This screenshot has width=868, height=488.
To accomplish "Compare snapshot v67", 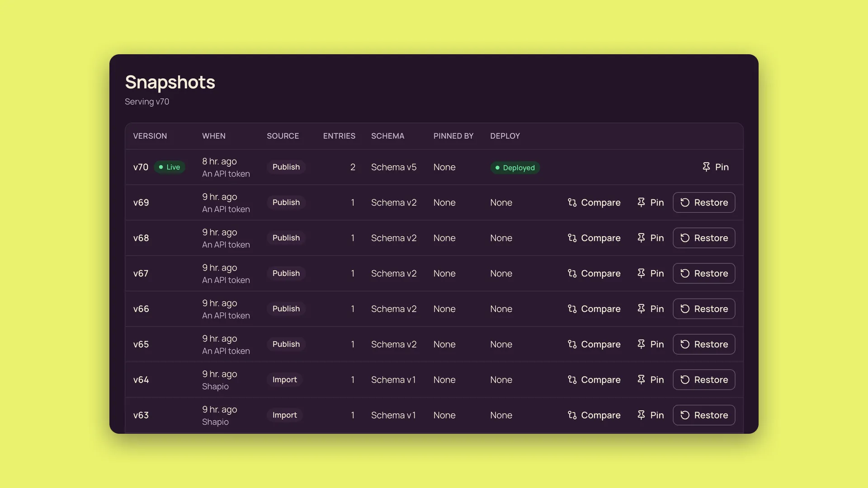I will (594, 273).
